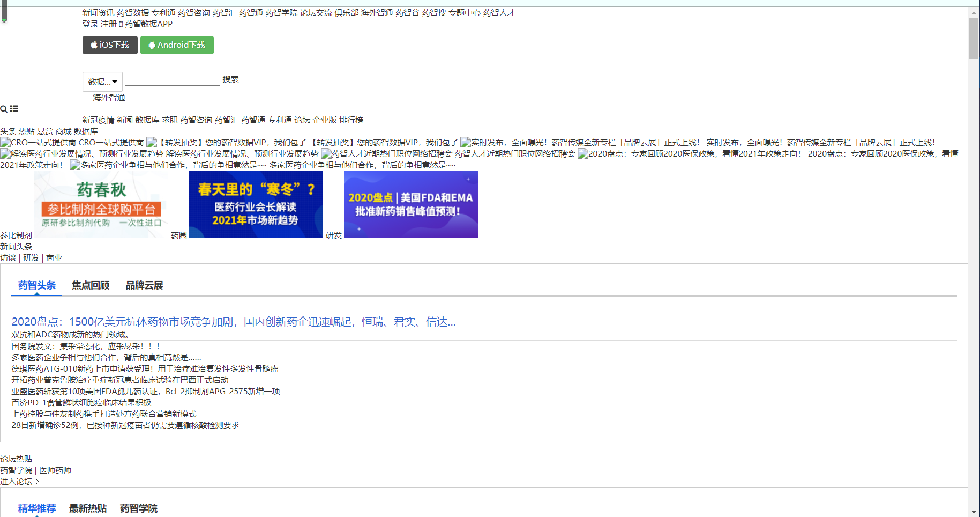The height and width of the screenshot is (517, 980).
Task: Click the iOS下载 button
Action: click(110, 45)
